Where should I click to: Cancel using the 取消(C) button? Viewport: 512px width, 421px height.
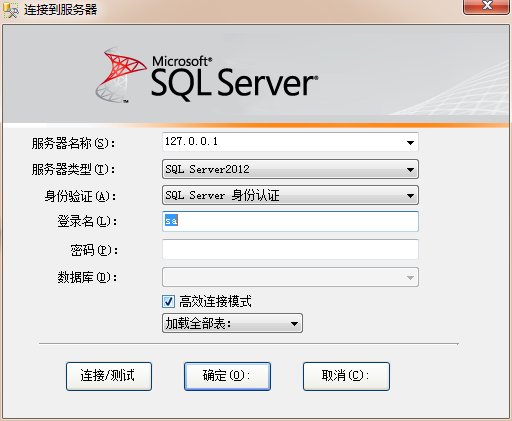coord(346,376)
